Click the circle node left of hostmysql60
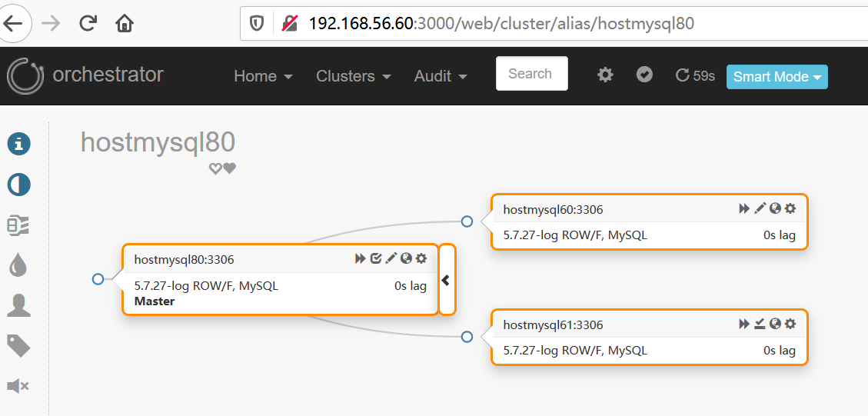Image resolution: width=868 pixels, height=416 pixels. (x=467, y=221)
